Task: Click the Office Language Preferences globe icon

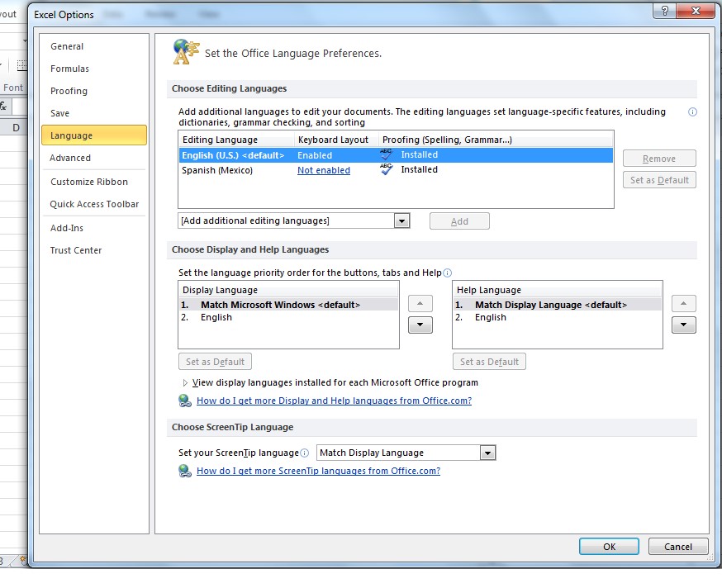Action: pyautogui.click(x=186, y=52)
